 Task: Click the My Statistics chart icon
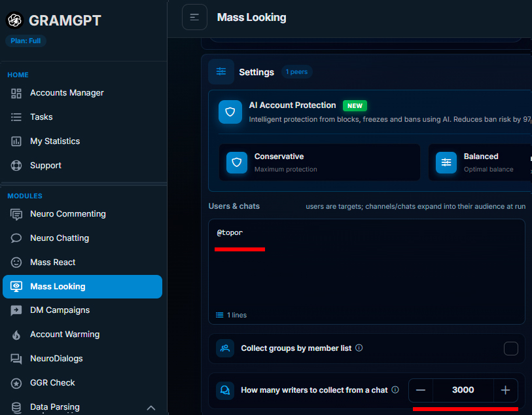tap(16, 141)
